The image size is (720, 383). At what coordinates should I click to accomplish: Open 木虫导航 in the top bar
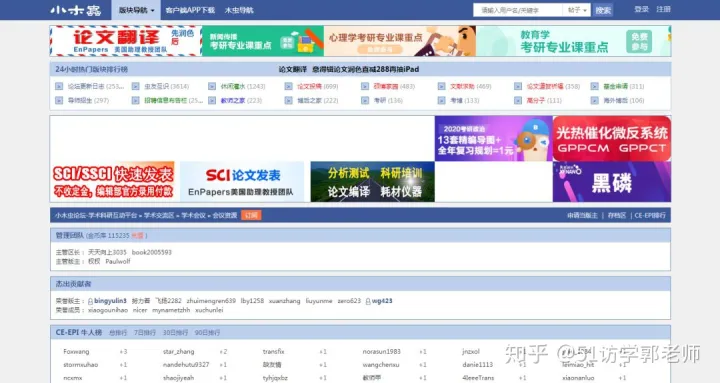tap(239, 10)
